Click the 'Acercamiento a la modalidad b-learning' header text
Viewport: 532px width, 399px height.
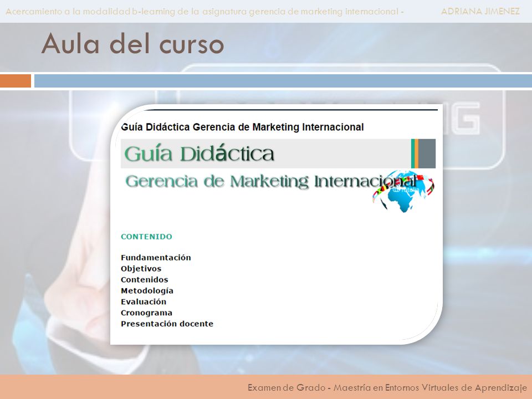pos(204,12)
